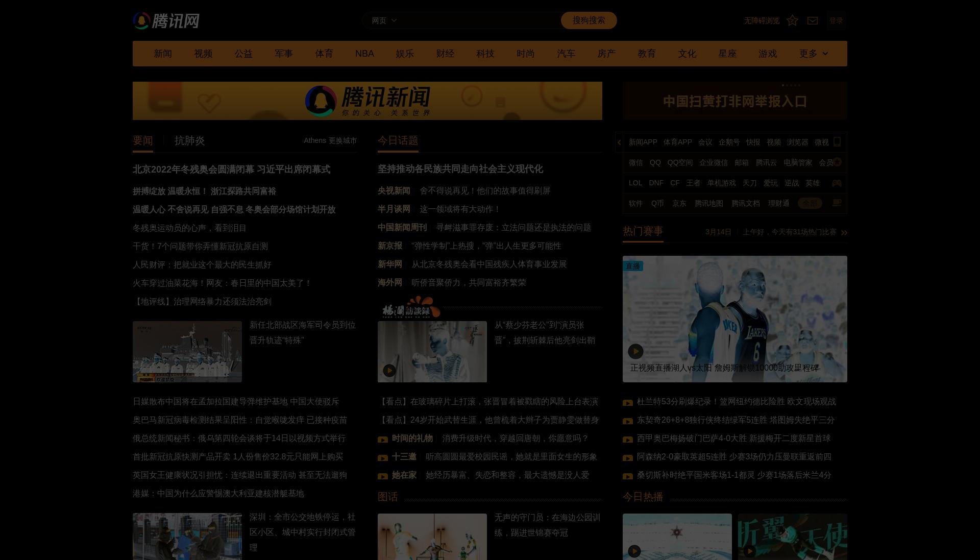This screenshot has height=560, width=980.
Task: Open the 视频 navigation item
Action: (203, 54)
